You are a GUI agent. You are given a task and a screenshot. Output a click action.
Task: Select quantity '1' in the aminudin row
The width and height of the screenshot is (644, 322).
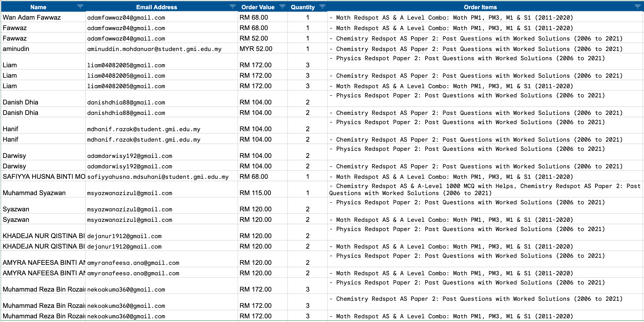point(308,49)
